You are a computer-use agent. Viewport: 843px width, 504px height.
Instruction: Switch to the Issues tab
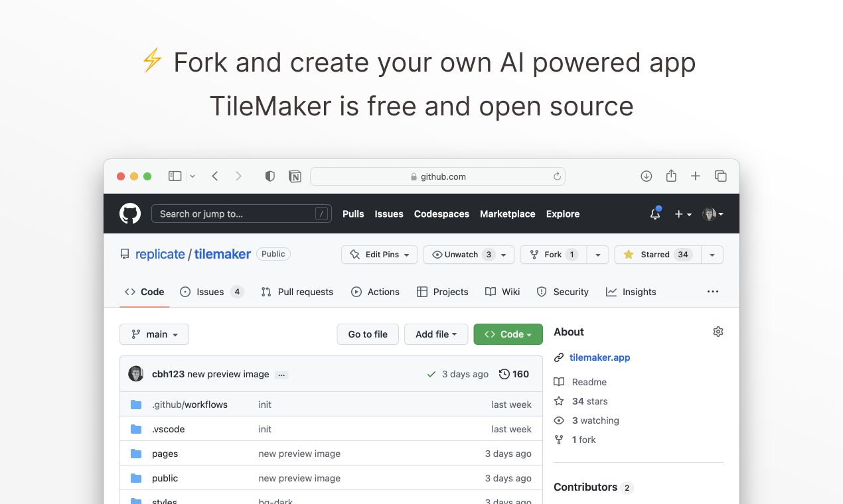coord(212,292)
